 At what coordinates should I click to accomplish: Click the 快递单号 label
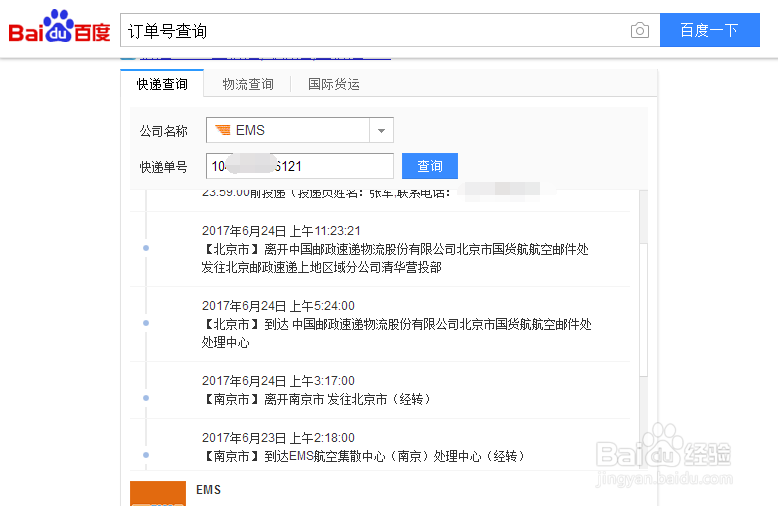tap(163, 167)
